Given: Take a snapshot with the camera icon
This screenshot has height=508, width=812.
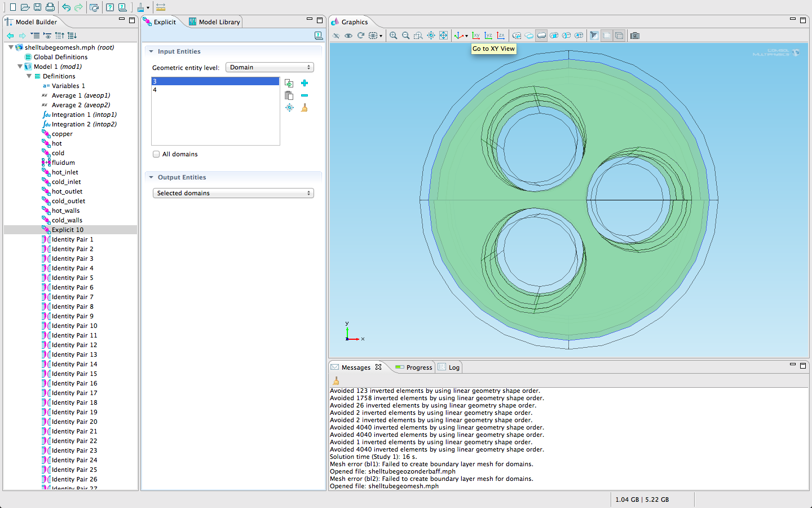Looking at the screenshot, I should 635,36.
